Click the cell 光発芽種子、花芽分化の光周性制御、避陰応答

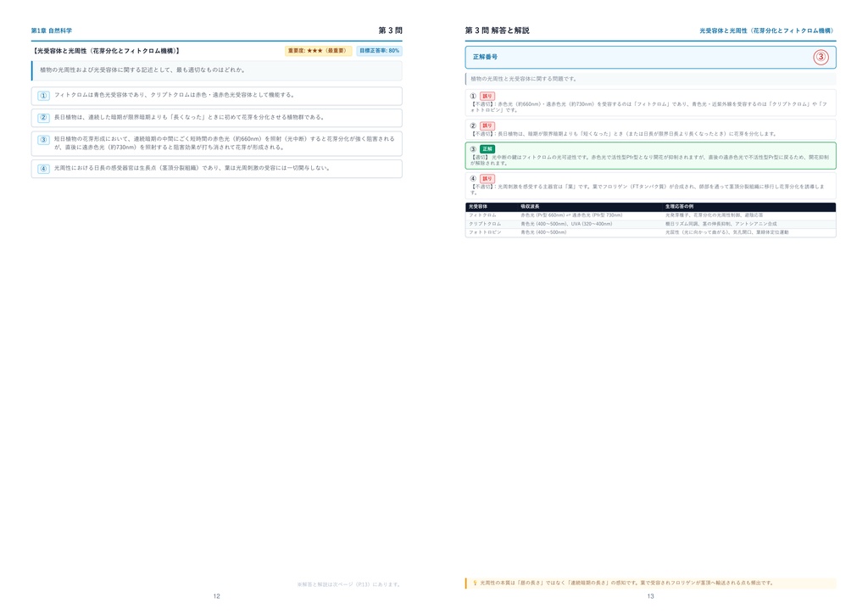click(x=714, y=215)
